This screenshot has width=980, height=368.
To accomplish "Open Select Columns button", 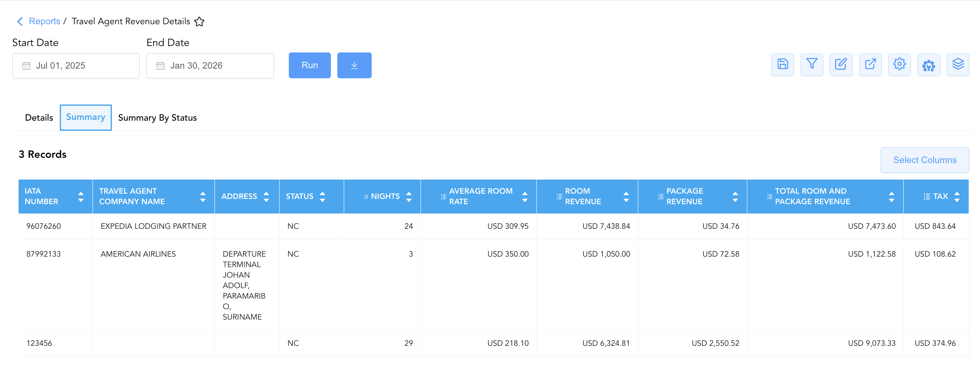I will coord(925,160).
